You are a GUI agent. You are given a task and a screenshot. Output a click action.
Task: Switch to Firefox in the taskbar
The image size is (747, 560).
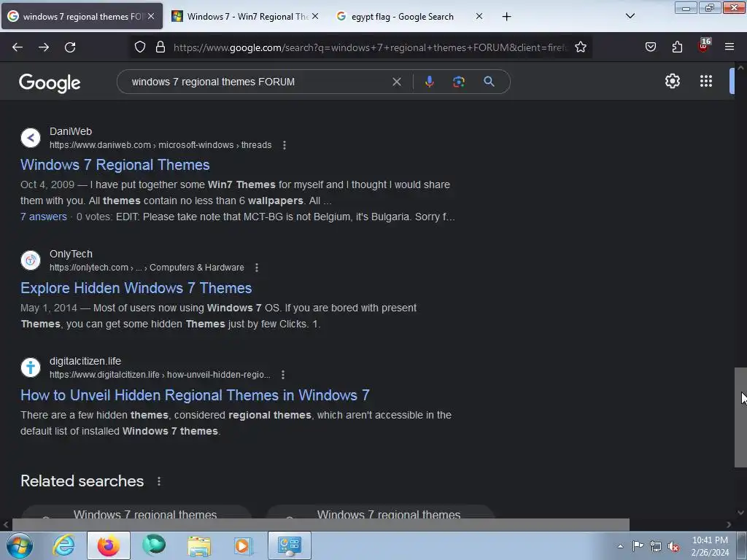tap(109, 545)
